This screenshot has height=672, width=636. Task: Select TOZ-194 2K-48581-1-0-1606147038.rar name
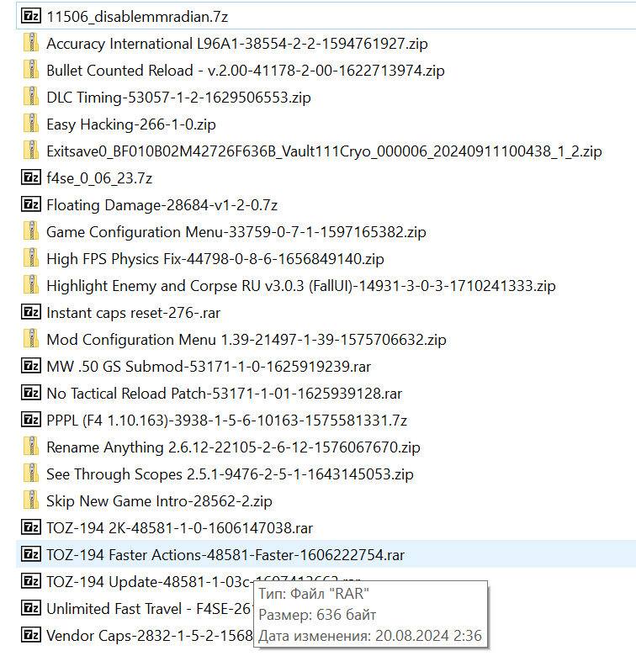click(179, 528)
